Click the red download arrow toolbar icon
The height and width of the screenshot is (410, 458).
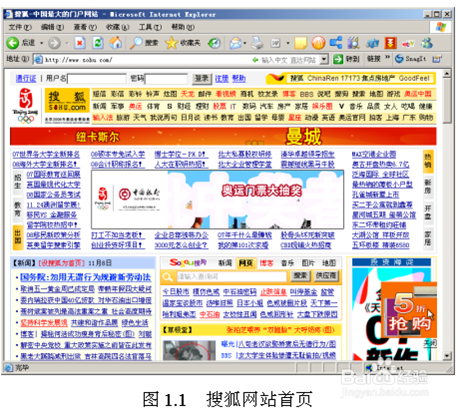(390, 43)
